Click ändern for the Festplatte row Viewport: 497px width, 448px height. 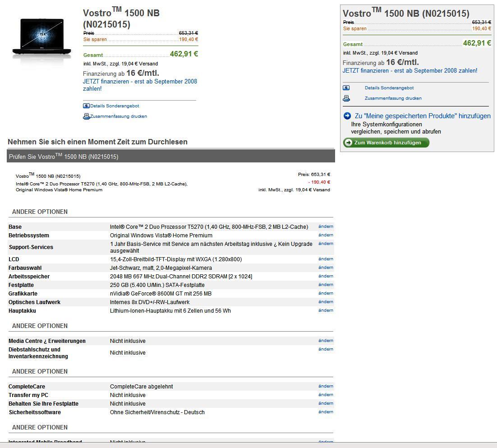coord(326,284)
